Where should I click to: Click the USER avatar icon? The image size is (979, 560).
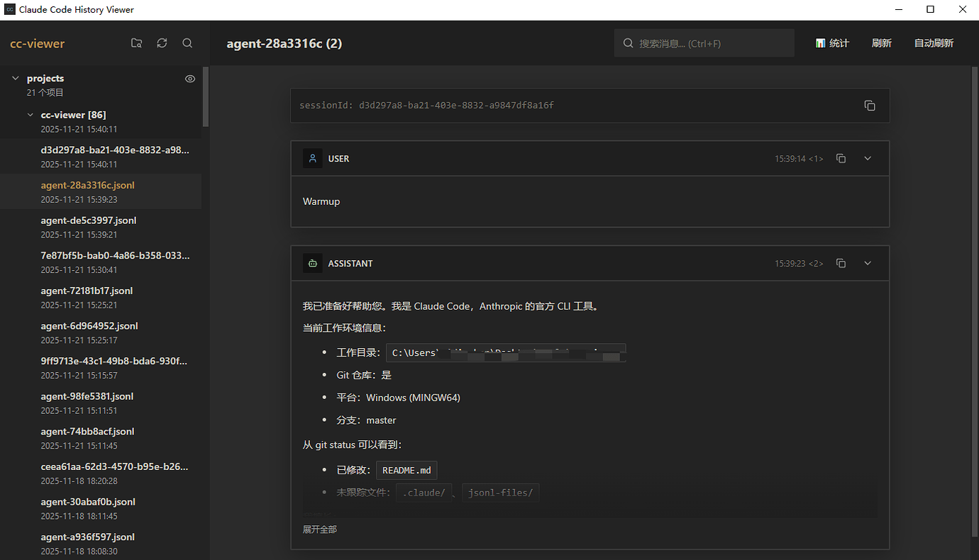point(312,159)
